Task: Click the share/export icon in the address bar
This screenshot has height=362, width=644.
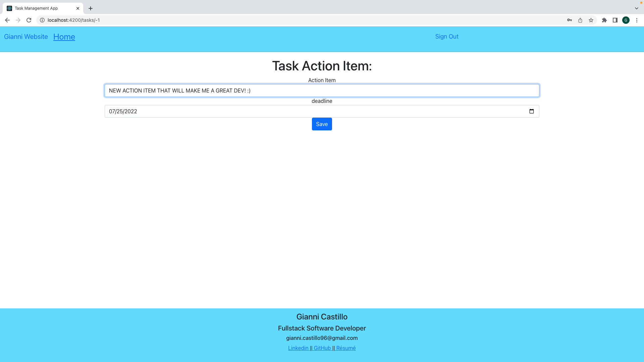Action: click(x=580, y=20)
